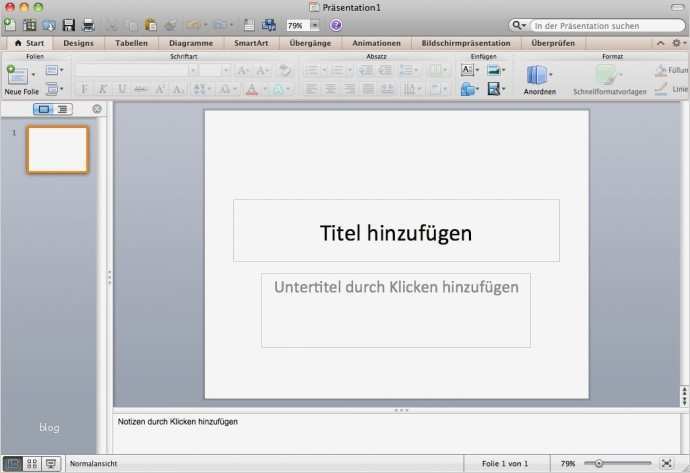Image resolution: width=690 pixels, height=473 pixels.
Task: Select the Normal view status bar button
Action: click(12, 463)
